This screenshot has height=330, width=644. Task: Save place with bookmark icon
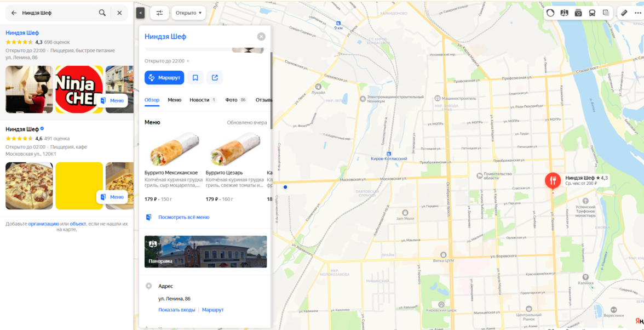pos(196,78)
